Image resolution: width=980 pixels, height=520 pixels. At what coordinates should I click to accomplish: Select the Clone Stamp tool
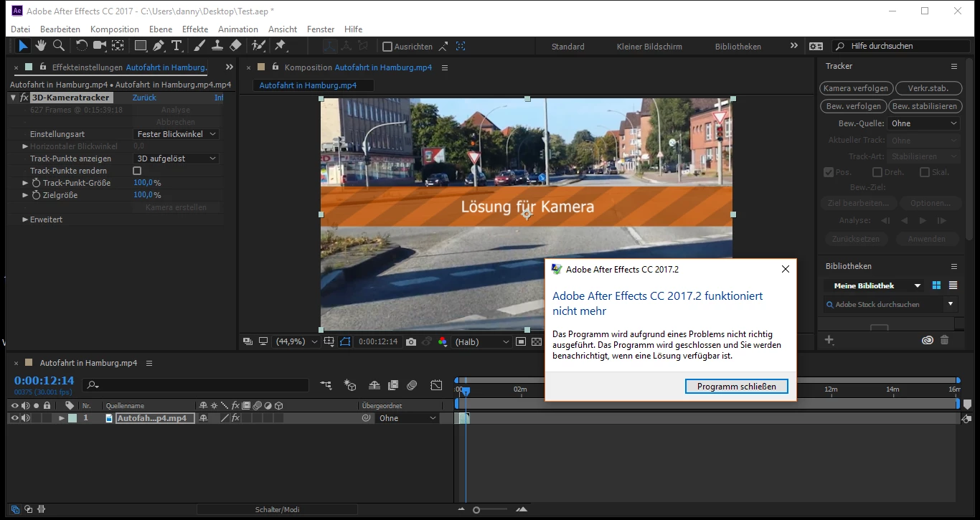coord(217,46)
